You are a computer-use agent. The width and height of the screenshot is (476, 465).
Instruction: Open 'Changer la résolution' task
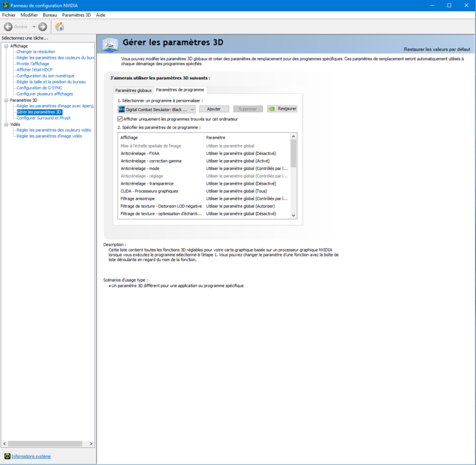(x=36, y=51)
